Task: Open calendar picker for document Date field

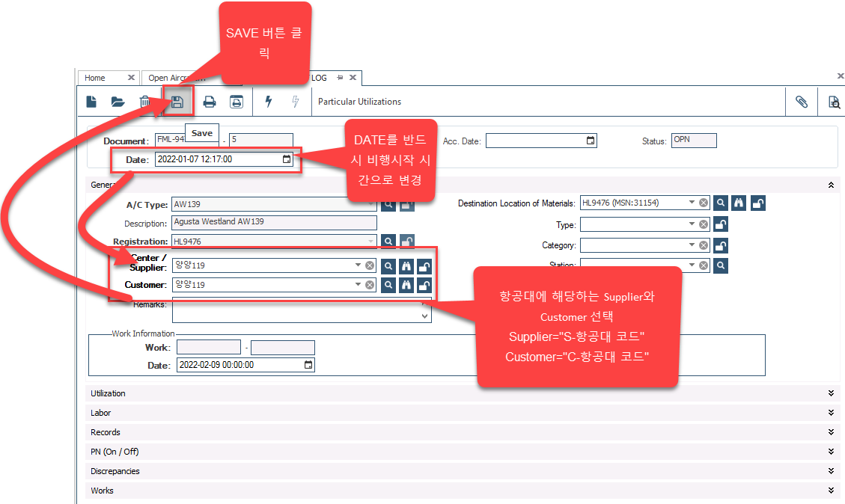Action: tap(287, 159)
